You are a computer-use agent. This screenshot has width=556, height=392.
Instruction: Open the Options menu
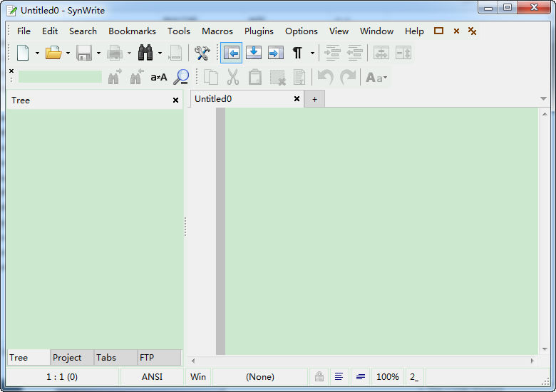[302, 31]
